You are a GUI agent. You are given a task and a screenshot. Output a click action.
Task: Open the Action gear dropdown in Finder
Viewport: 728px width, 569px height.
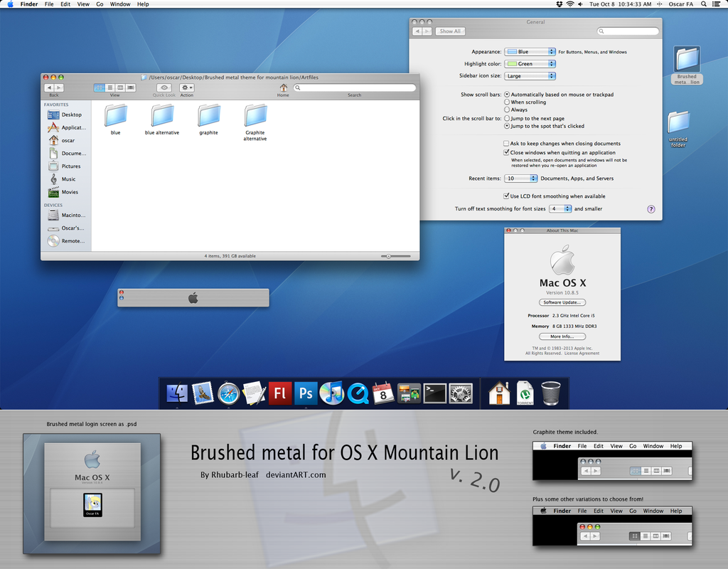coord(187,87)
